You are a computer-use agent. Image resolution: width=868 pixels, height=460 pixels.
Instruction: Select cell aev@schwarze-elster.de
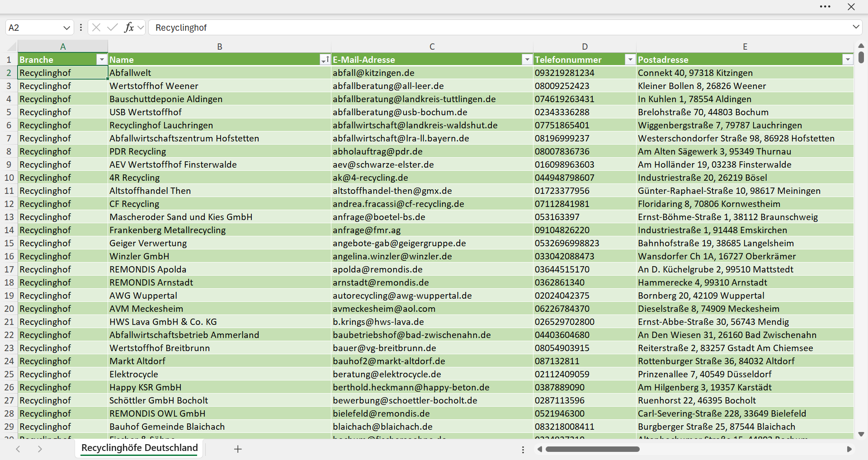point(432,164)
